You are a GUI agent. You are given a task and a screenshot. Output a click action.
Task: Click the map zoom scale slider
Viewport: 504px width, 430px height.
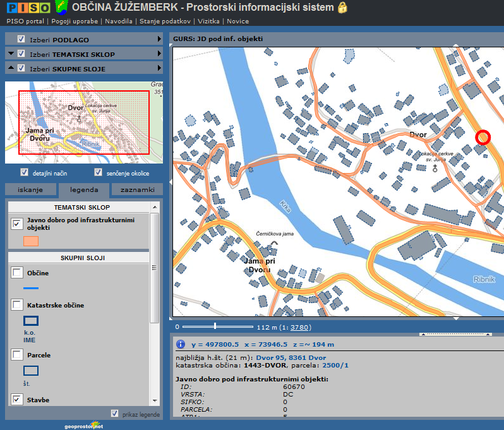tap(215, 326)
